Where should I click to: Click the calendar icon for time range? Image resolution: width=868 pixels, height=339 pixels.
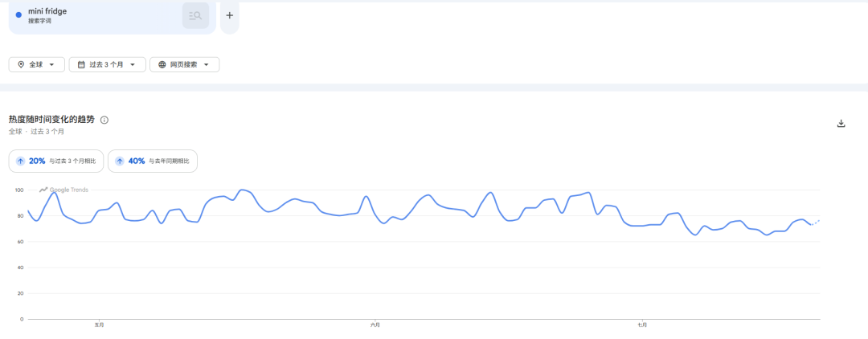click(81, 65)
